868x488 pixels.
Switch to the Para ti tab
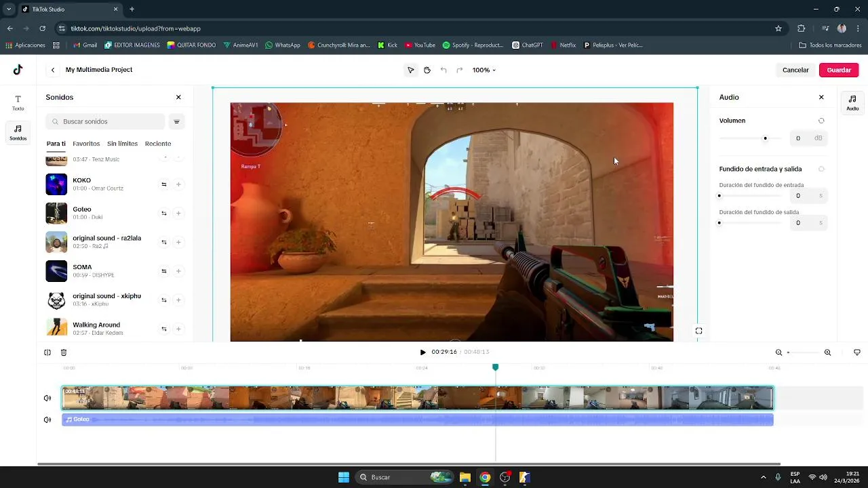[56, 144]
